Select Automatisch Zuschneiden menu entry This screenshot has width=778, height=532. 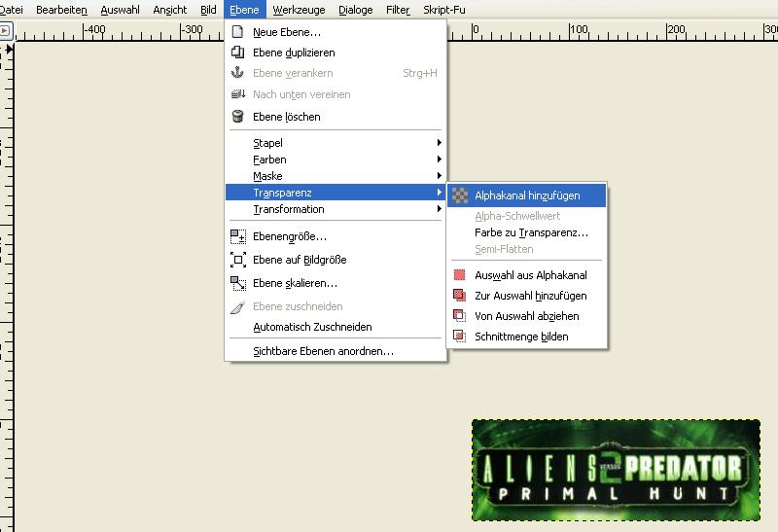(x=312, y=327)
